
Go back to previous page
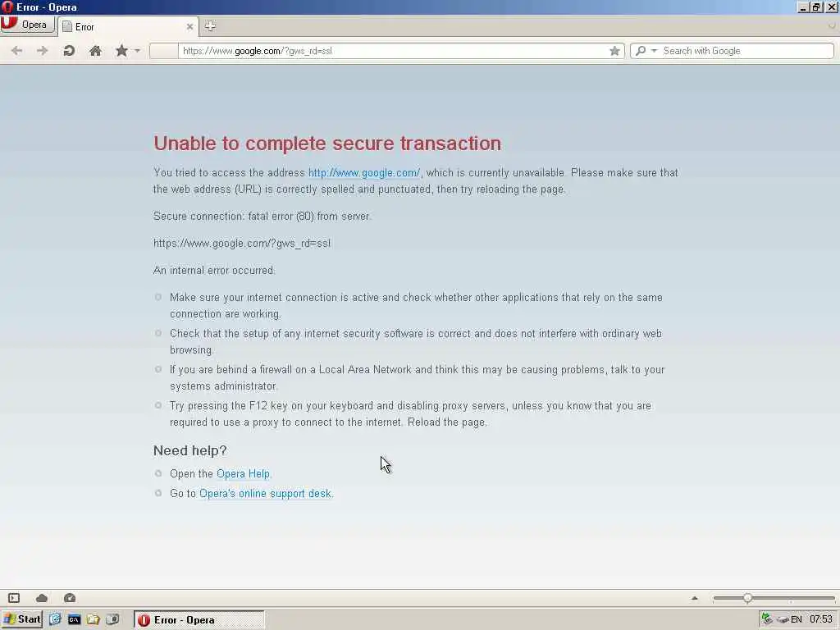click(x=16, y=51)
